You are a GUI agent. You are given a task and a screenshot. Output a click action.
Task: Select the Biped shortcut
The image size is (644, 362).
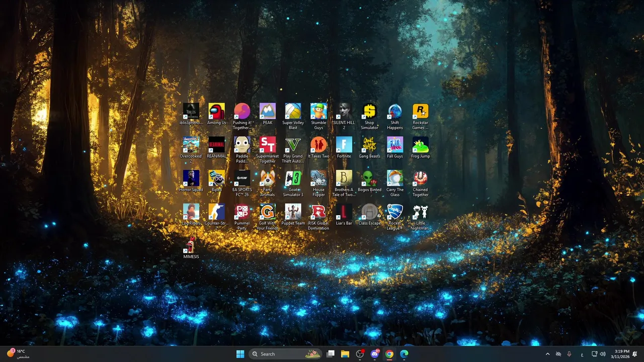[216, 182]
